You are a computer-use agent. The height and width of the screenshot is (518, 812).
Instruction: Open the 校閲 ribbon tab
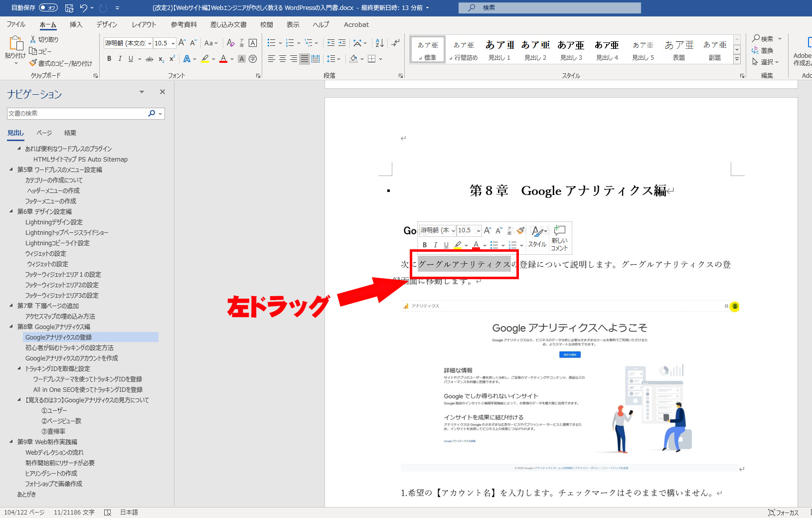point(267,24)
